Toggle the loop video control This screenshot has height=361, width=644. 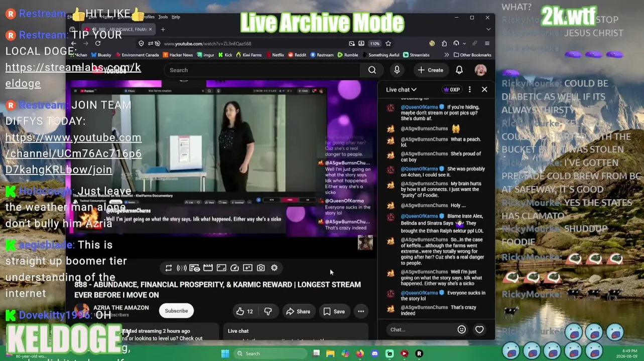click(169, 268)
